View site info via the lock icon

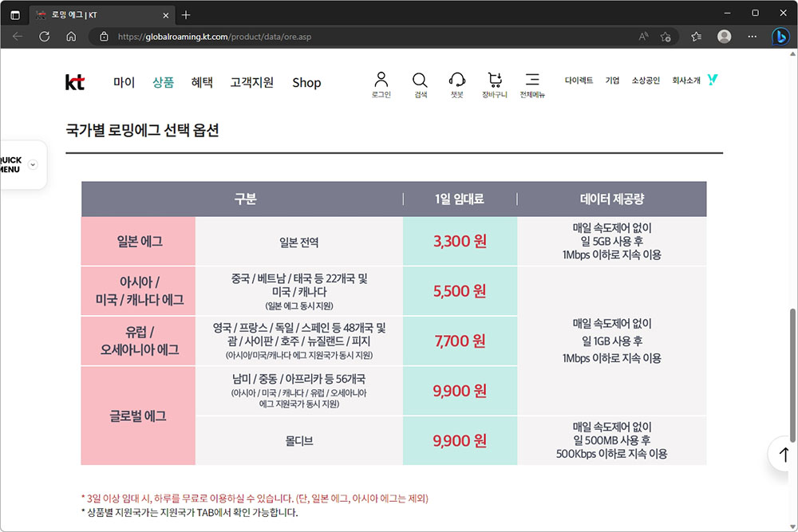[104, 37]
